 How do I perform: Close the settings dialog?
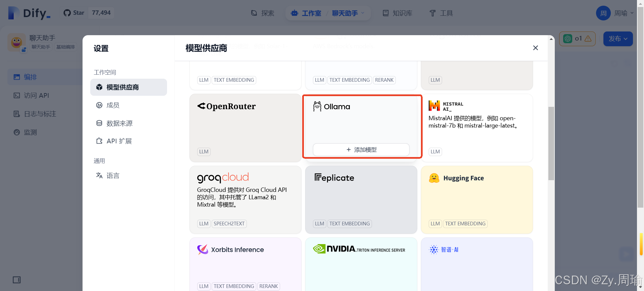pos(535,48)
